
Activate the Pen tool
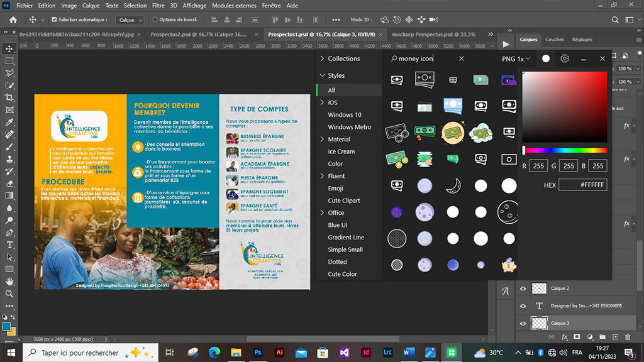coord(9,233)
